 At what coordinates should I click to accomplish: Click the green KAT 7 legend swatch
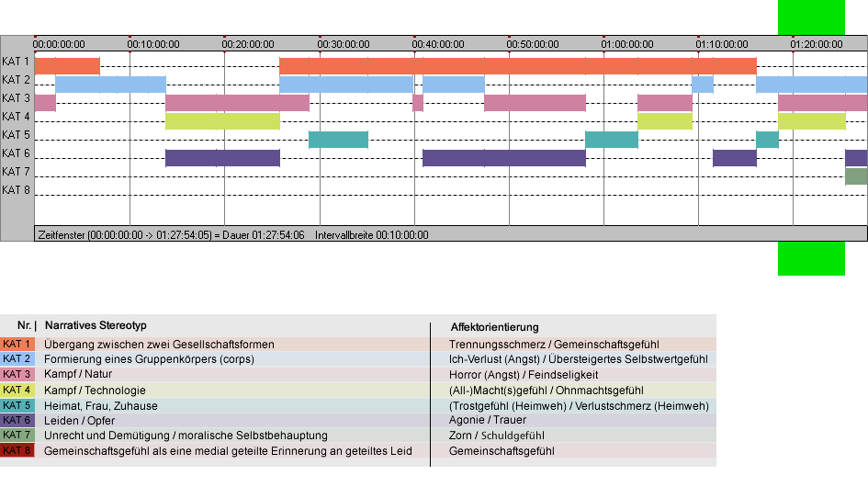point(17,436)
